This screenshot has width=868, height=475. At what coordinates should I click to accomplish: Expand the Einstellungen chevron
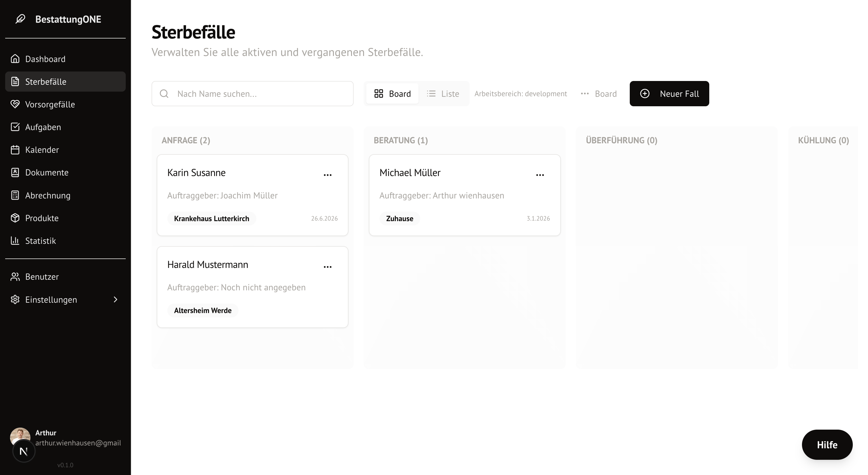[115, 299]
